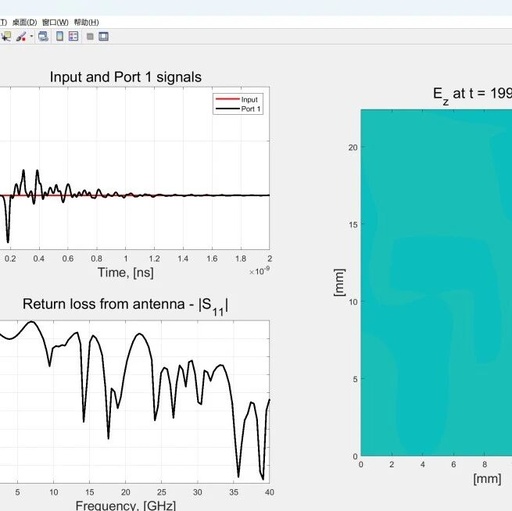The width and height of the screenshot is (512, 511).
Task: Click the 'Frequency, [GHz]' axis label
Action: click(x=126, y=505)
